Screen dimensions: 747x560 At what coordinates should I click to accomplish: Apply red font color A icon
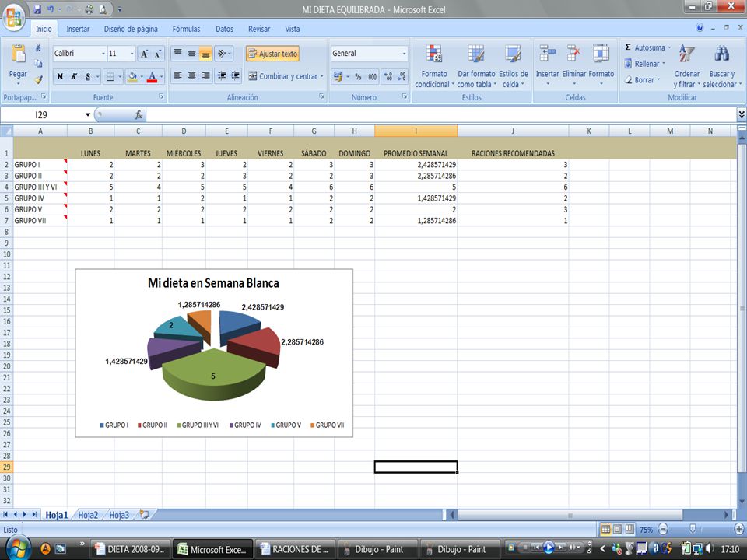point(152,76)
